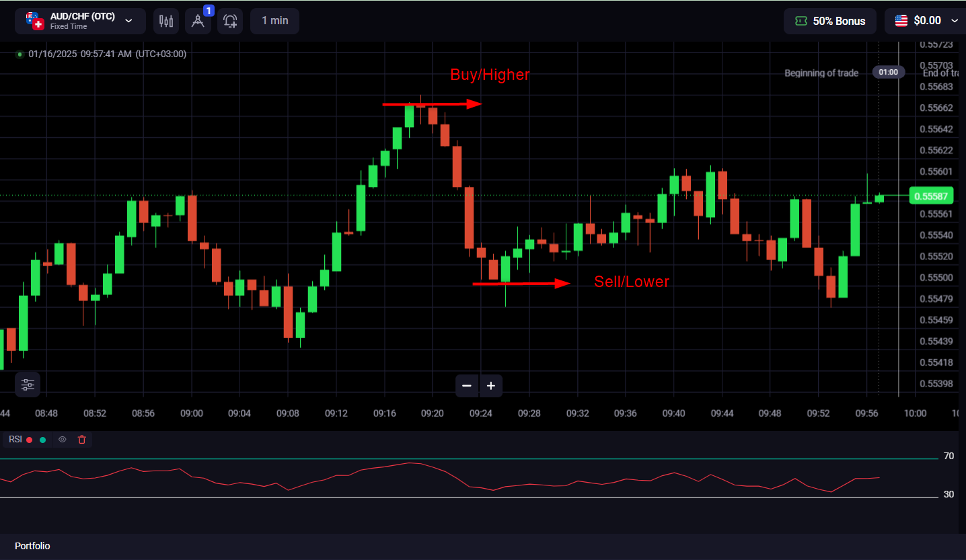Click the green connection status dot
The height and width of the screenshot is (560, 966).
click(20, 54)
